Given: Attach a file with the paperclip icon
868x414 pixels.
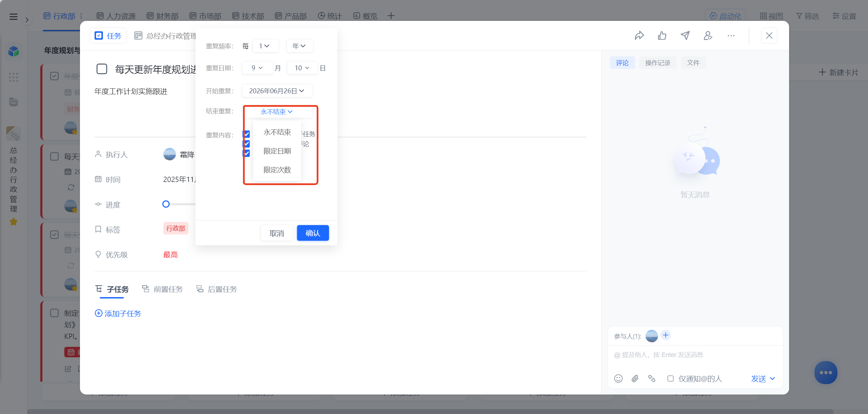Looking at the screenshot, I should pyautogui.click(x=635, y=379).
